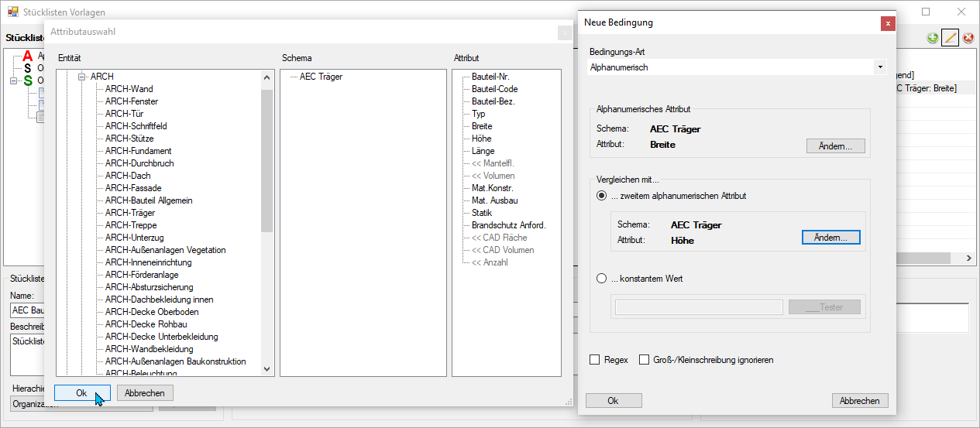
Task: Click the green S tree icon
Action: point(28,80)
